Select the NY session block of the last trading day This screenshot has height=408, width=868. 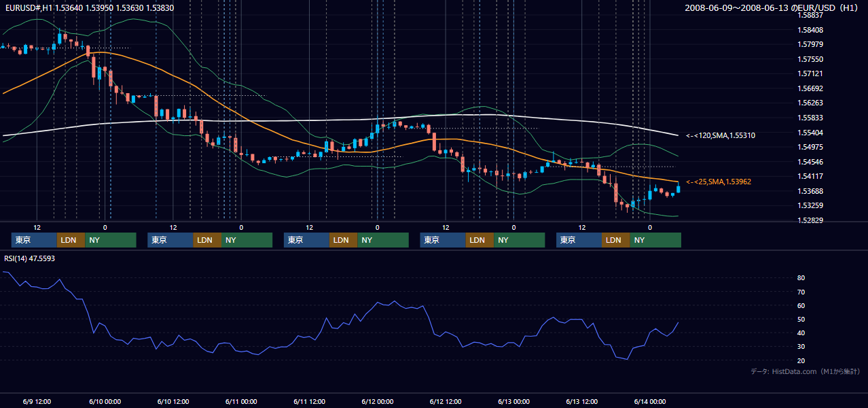(x=655, y=240)
